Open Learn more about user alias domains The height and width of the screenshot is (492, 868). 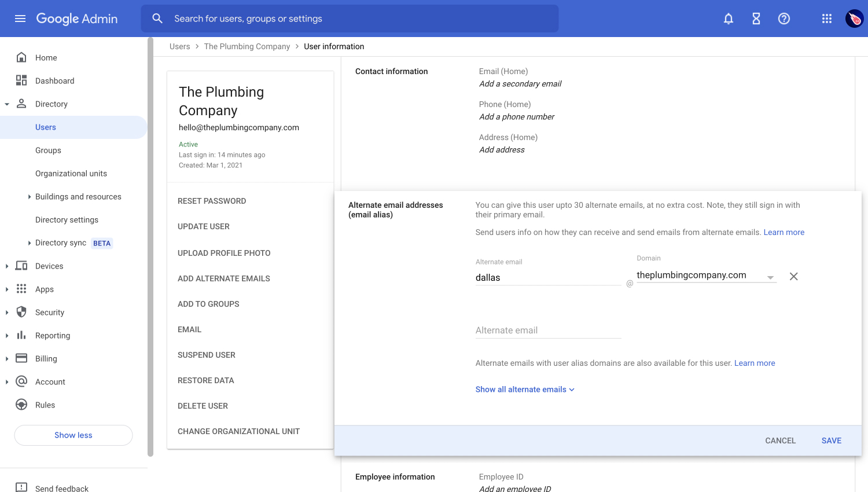click(x=755, y=363)
